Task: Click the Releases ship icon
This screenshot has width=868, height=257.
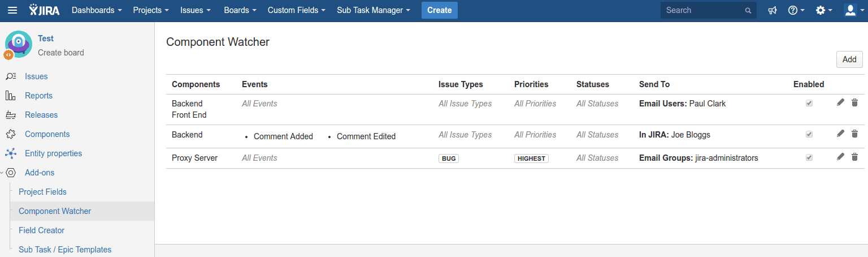Action: tap(11, 115)
